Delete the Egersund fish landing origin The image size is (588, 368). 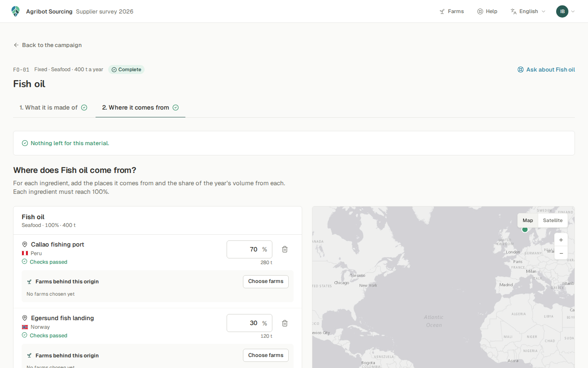pos(285,323)
